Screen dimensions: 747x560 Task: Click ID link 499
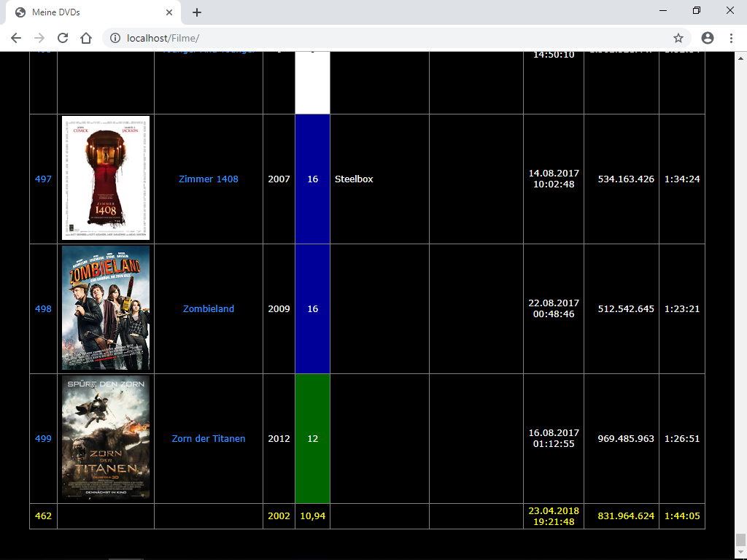tap(43, 438)
